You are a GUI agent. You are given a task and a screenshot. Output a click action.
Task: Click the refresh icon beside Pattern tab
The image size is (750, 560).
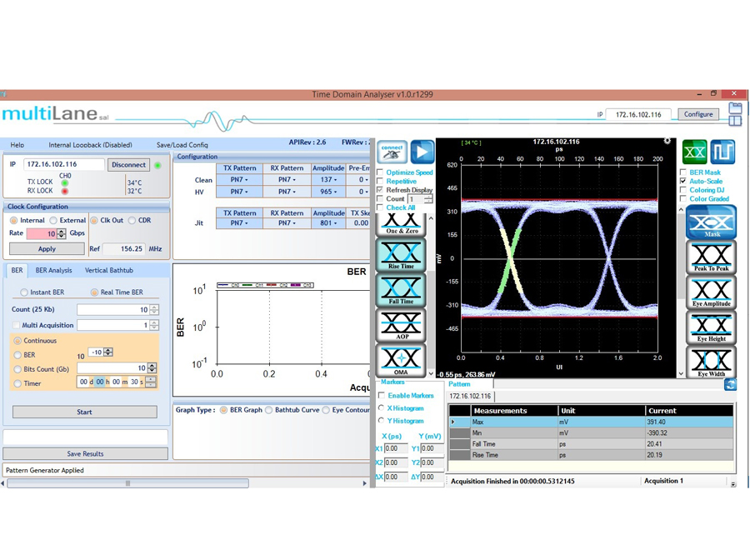pyautogui.click(x=730, y=384)
